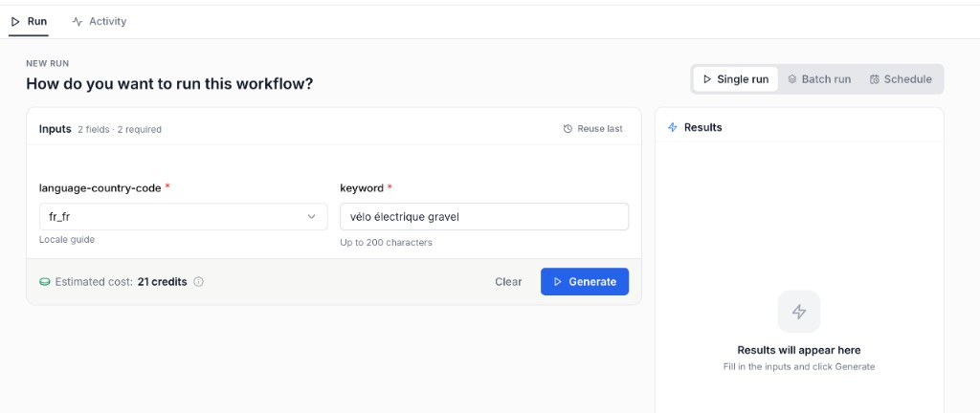Viewport: 980px width, 413px height.
Task: Click the Clear button
Action: coord(508,281)
